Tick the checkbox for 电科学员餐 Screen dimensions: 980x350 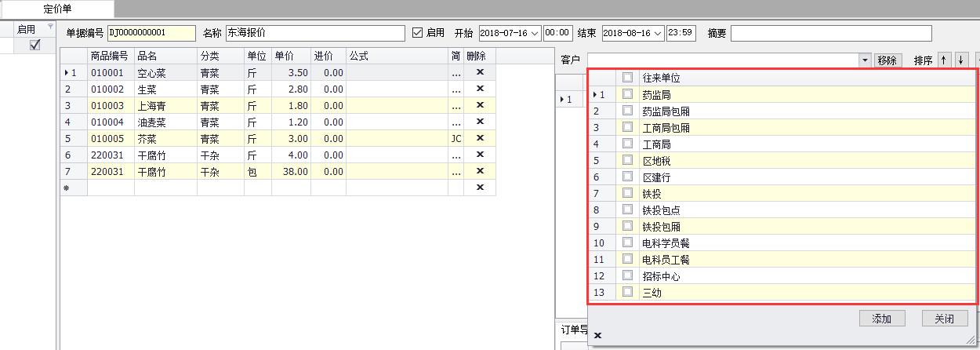pos(627,242)
